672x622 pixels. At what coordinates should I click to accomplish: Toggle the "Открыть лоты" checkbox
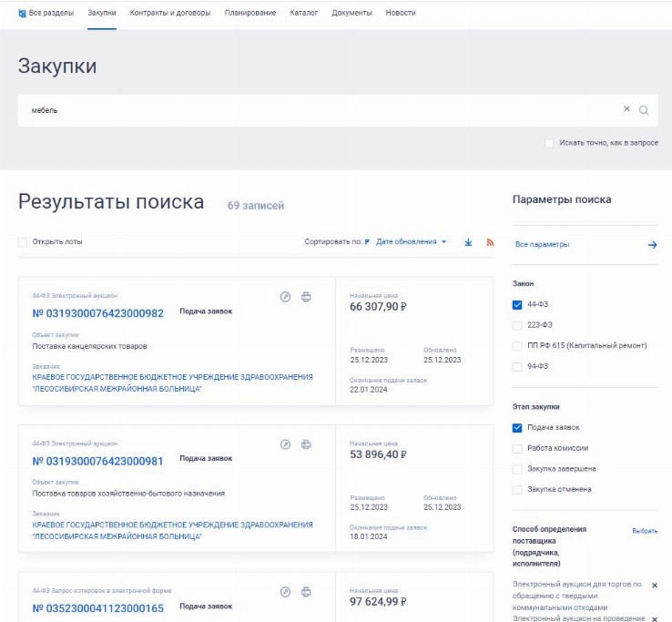[23, 242]
